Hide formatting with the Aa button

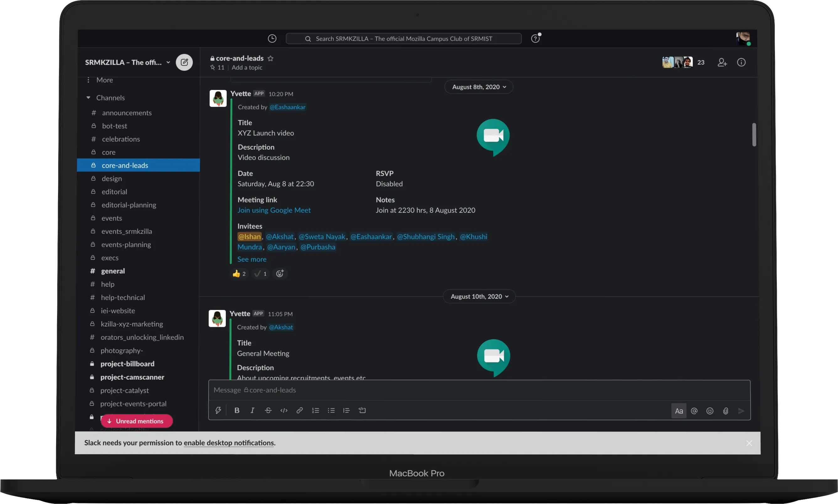(679, 411)
